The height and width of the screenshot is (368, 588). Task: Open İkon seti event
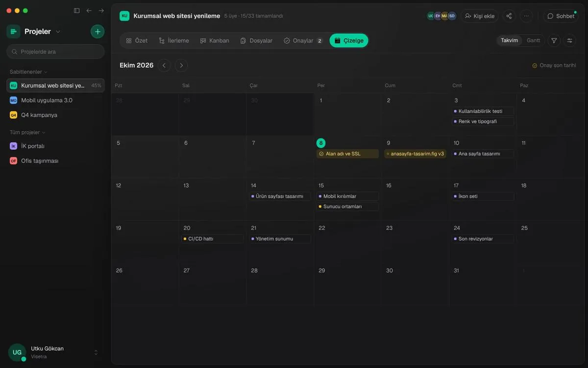pyautogui.click(x=483, y=196)
